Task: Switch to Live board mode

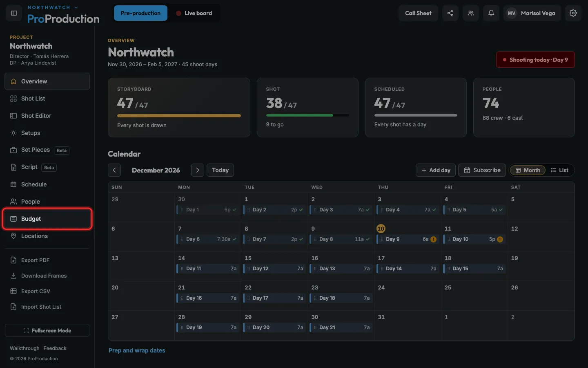Action: [194, 13]
